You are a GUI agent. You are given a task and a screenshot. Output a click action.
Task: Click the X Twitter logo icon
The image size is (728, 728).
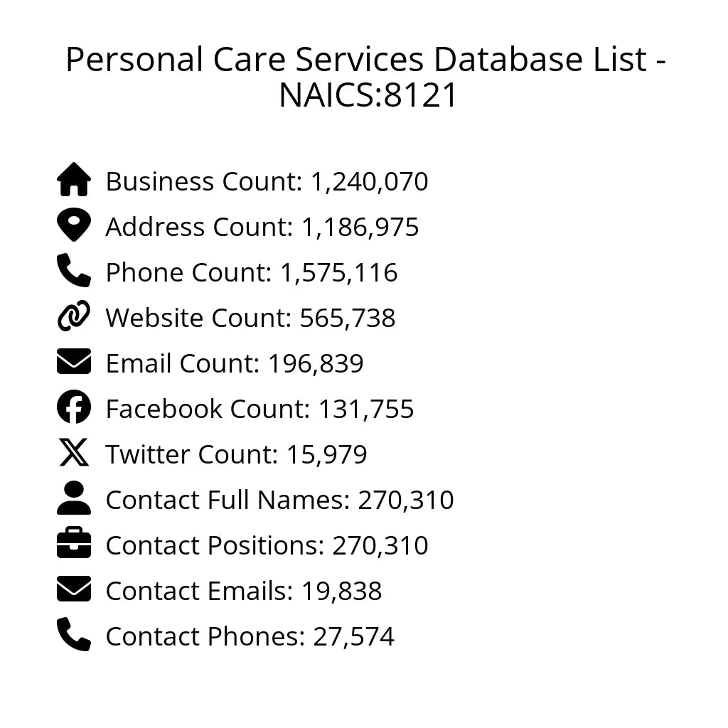tap(74, 453)
